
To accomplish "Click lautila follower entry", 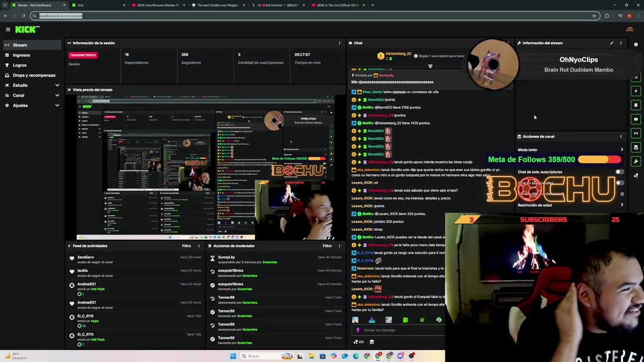I will [135, 273].
